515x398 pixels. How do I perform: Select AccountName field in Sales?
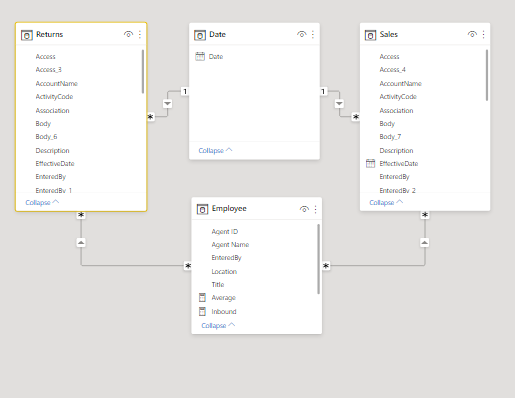pos(401,83)
